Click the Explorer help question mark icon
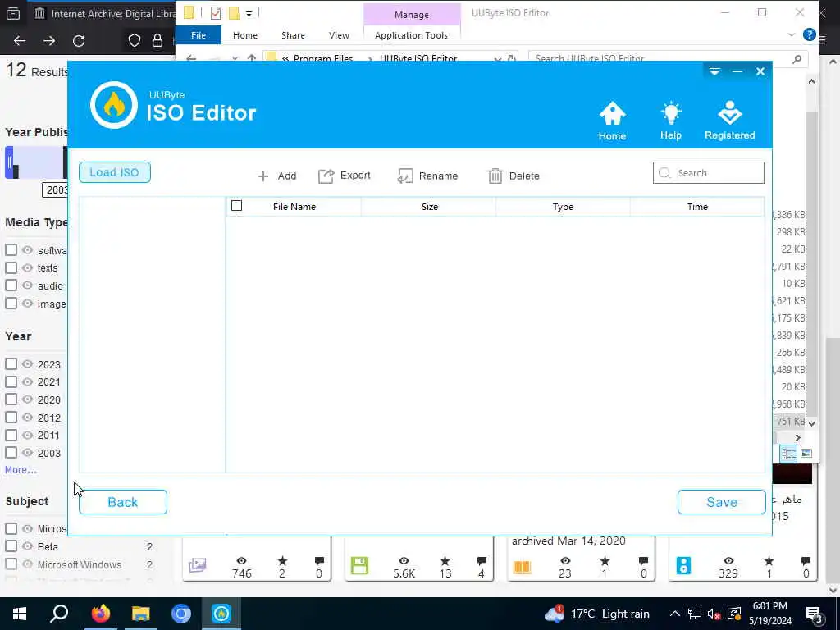Screen dimensions: 840x630 pos(810,34)
